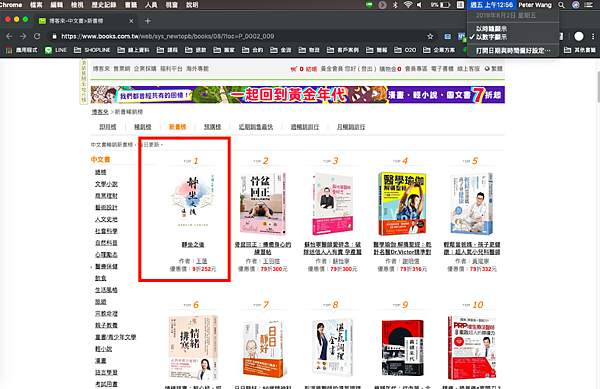Click the Bluetooth icon in menu bar
The image size is (600, 389).
pos(395,5)
